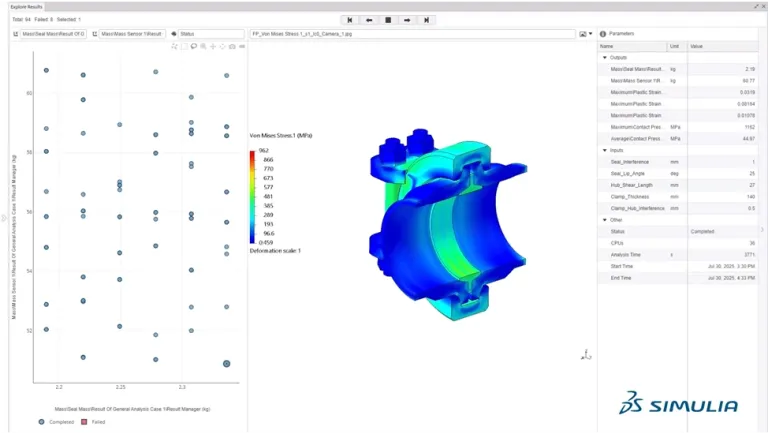
Task: Click the Parameters info icon
Action: pos(603,34)
